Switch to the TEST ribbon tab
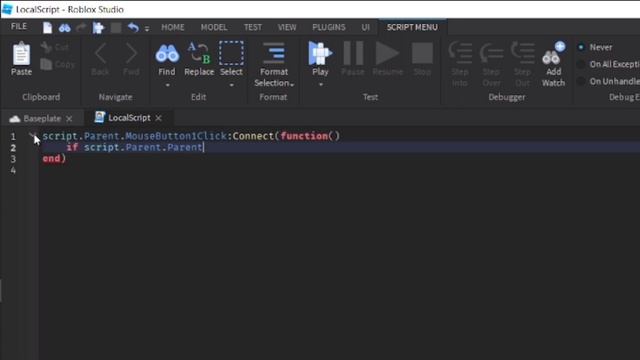This screenshot has height=360, width=640. [253, 27]
